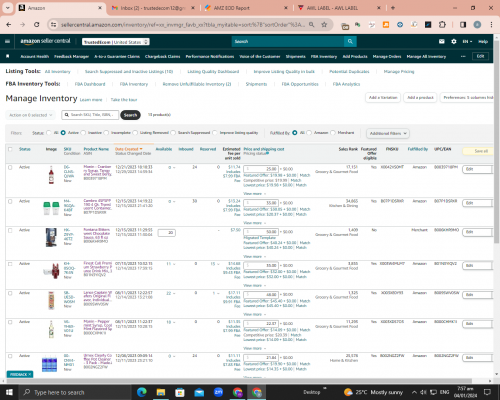Select the Incomplete status radio button
This screenshot has width=500, height=400.
point(106,133)
